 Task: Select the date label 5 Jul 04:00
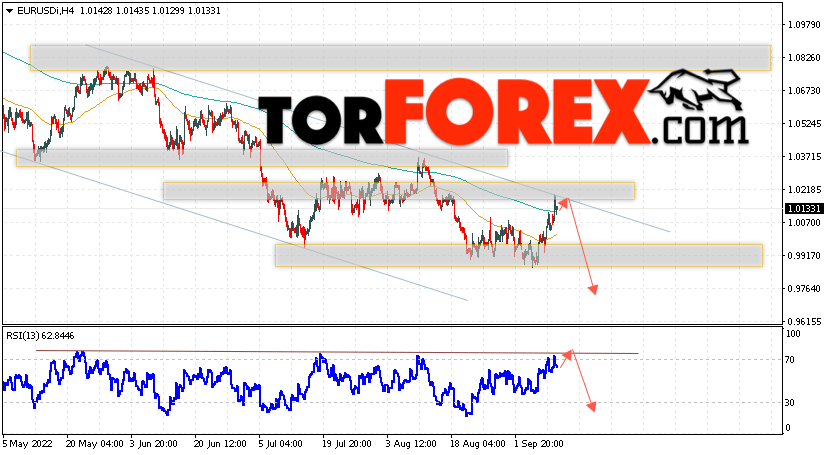[280, 444]
